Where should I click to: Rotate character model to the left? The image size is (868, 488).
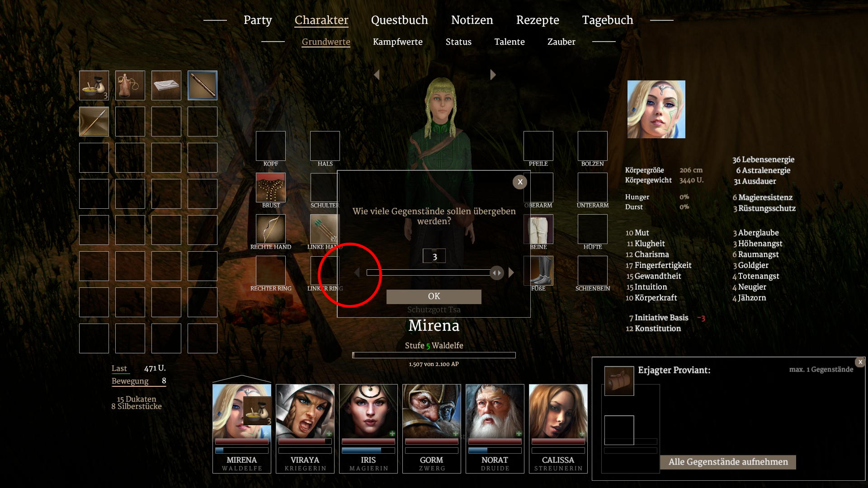(377, 75)
